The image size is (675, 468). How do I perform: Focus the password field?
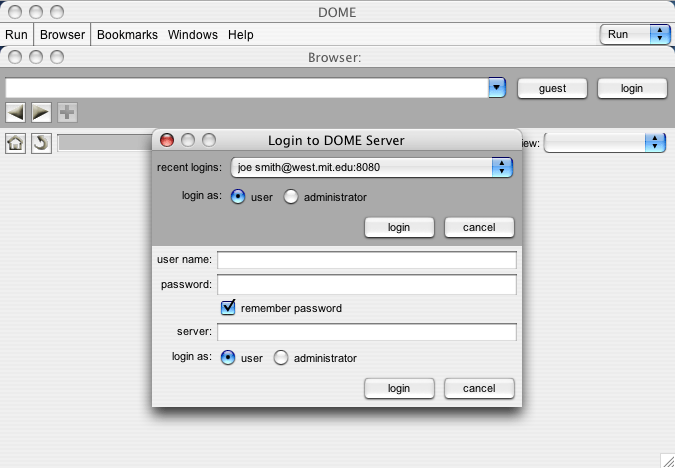coord(367,285)
